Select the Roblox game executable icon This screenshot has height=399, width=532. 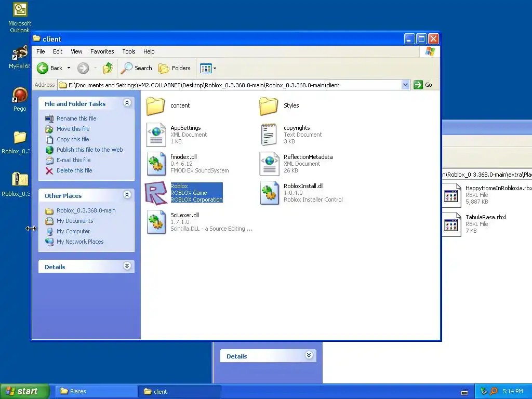tap(156, 193)
